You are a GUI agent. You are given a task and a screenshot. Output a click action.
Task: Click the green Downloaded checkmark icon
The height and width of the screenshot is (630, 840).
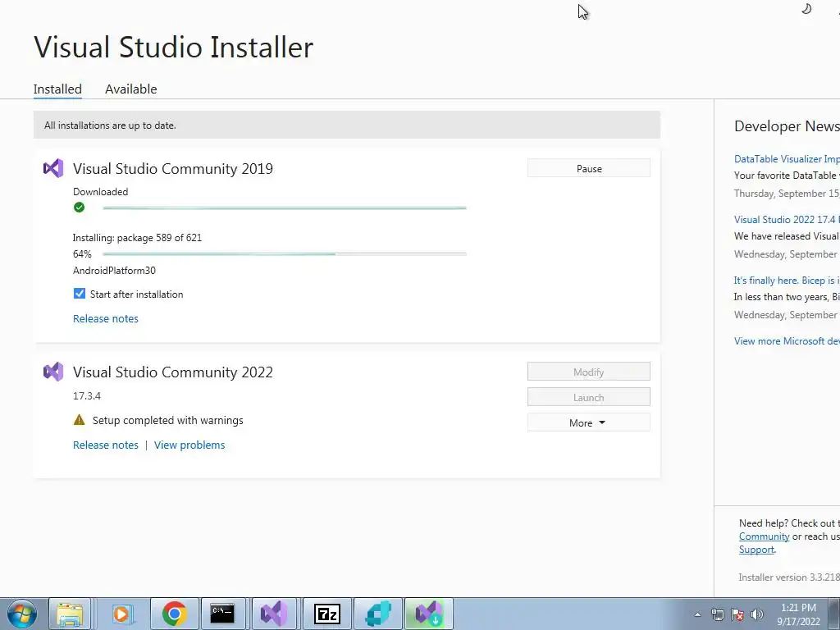tap(80, 208)
